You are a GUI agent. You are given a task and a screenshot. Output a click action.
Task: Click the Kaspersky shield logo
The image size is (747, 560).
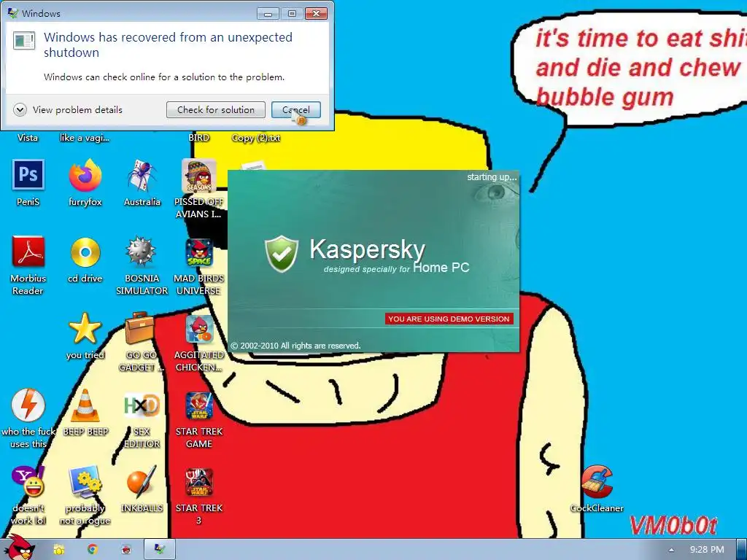pyautogui.click(x=282, y=253)
